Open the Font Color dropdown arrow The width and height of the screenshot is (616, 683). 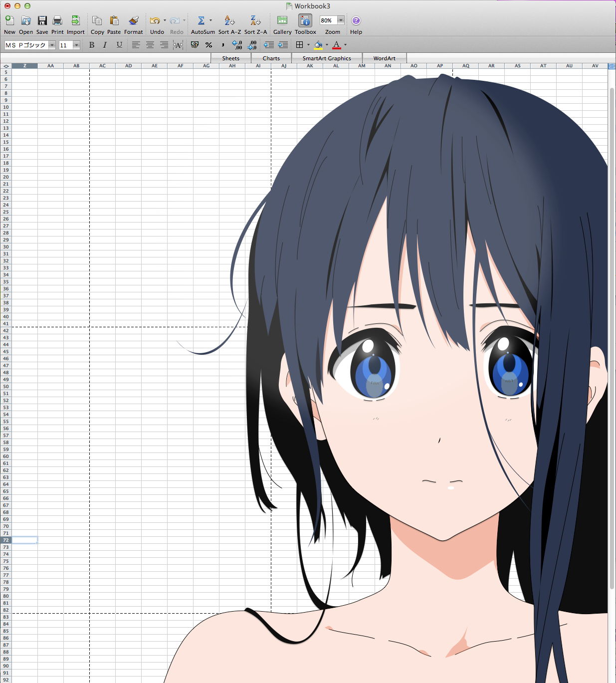pyautogui.click(x=345, y=45)
